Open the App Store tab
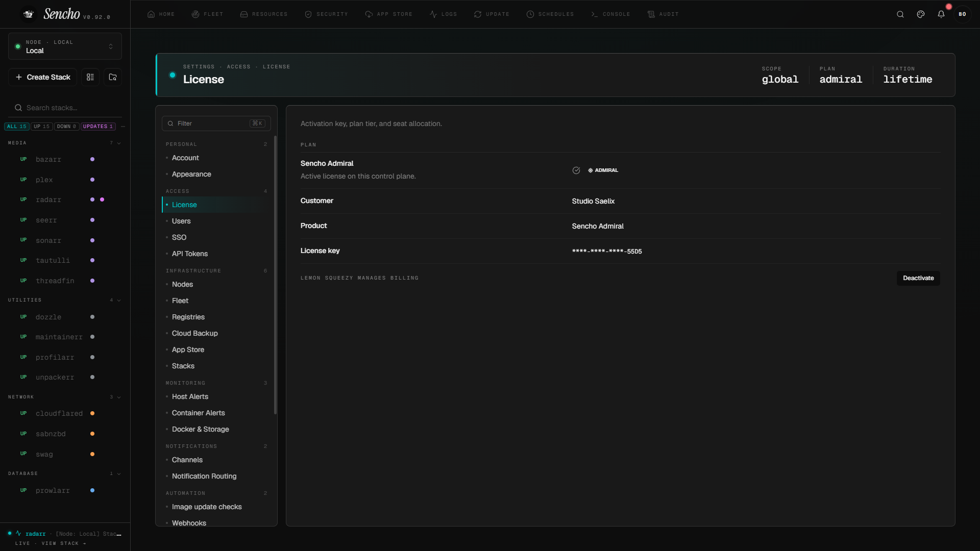This screenshot has height=551, width=980. [388, 14]
